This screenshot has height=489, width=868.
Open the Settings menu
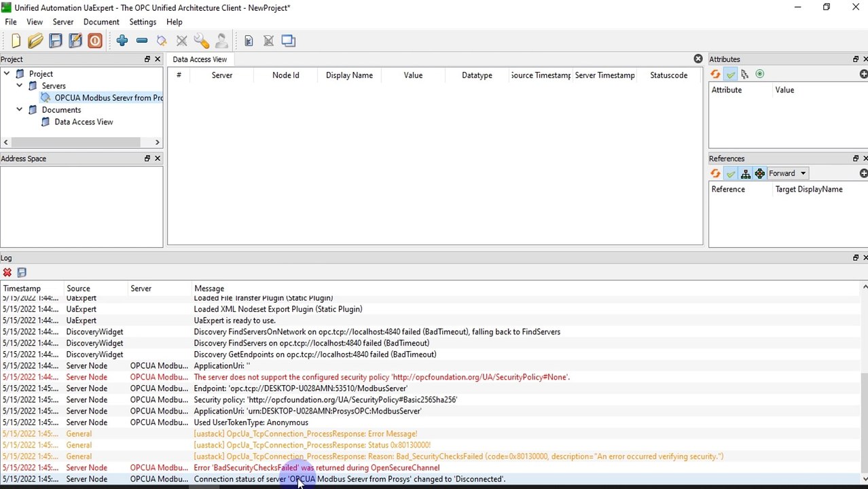pos(143,22)
